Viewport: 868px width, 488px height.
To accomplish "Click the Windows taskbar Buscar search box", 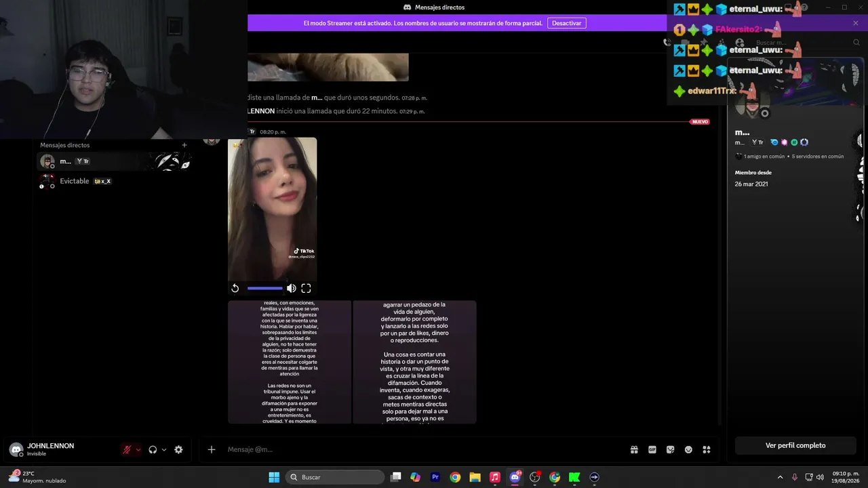I will click(x=334, y=477).
